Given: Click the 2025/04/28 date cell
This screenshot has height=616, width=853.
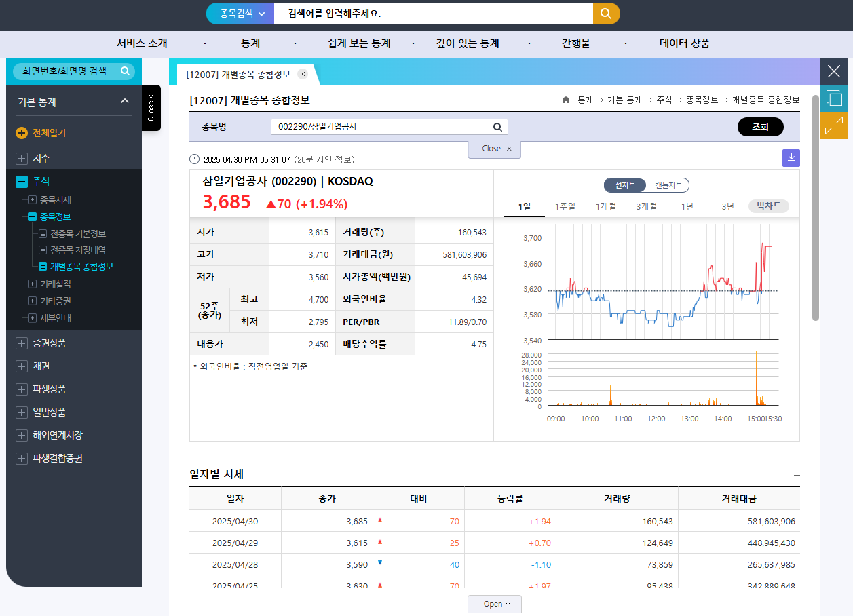Looking at the screenshot, I should 235,564.
